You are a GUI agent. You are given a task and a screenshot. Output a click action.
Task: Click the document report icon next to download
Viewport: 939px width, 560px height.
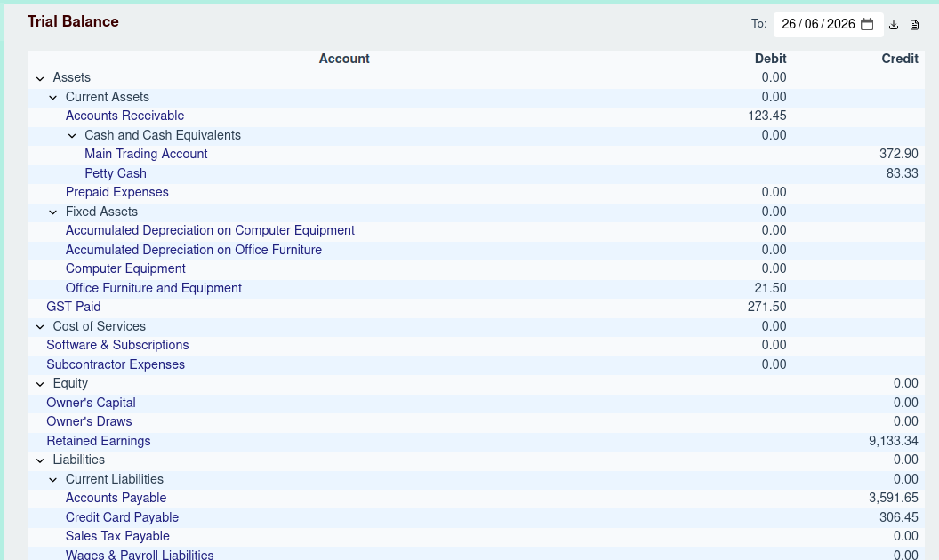pyautogui.click(x=914, y=25)
